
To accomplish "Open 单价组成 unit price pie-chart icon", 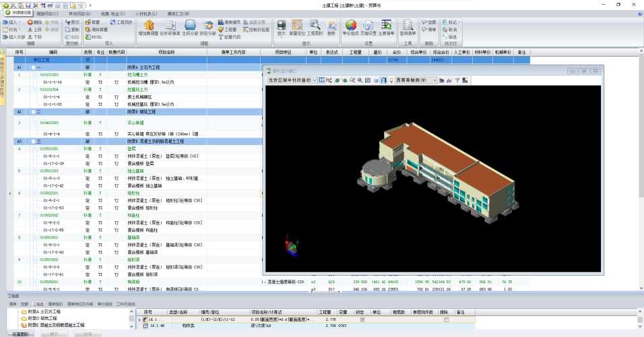I will pyautogui.click(x=351, y=28).
